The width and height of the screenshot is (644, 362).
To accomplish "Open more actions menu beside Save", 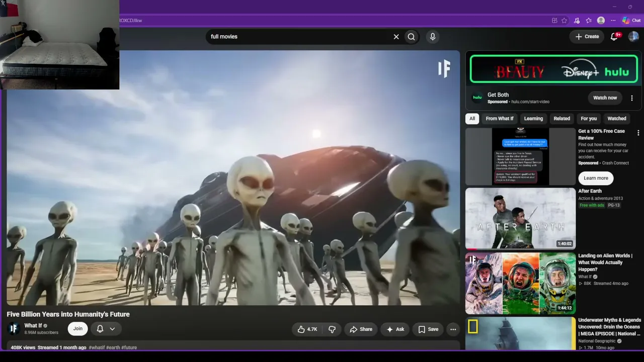I will 453,329.
